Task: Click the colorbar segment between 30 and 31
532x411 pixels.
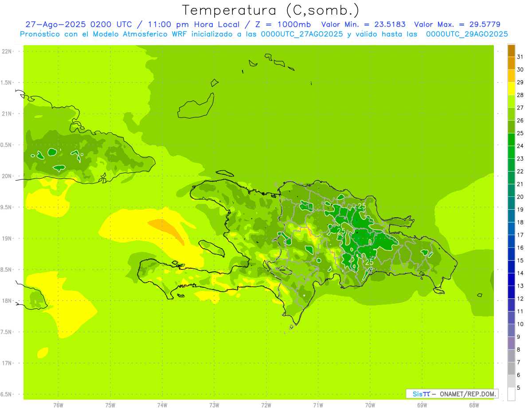Action: point(511,63)
